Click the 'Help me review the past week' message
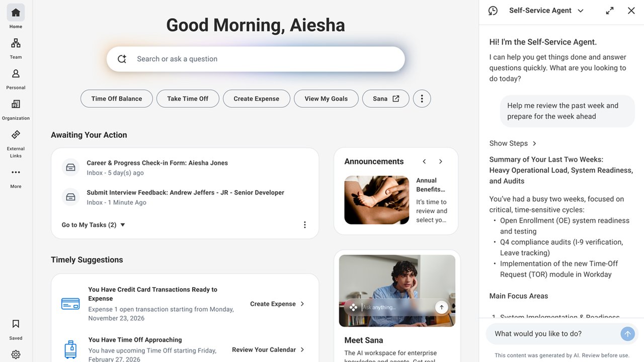This screenshot has height=362, width=644. coord(568,111)
